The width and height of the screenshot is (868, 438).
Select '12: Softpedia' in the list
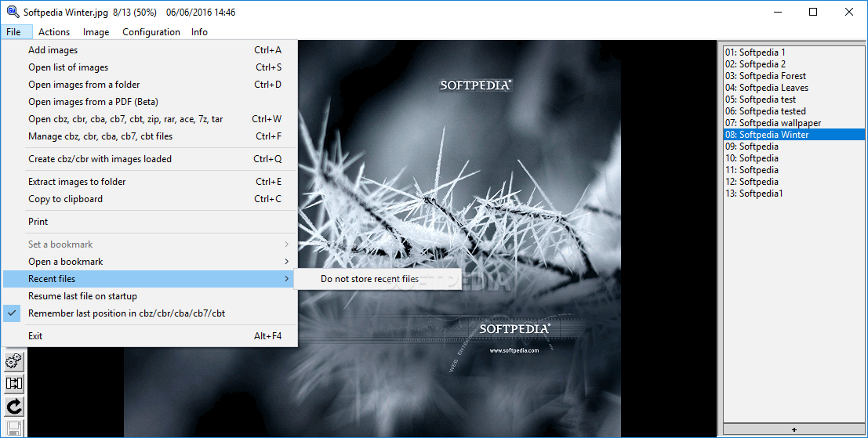[x=794, y=182]
